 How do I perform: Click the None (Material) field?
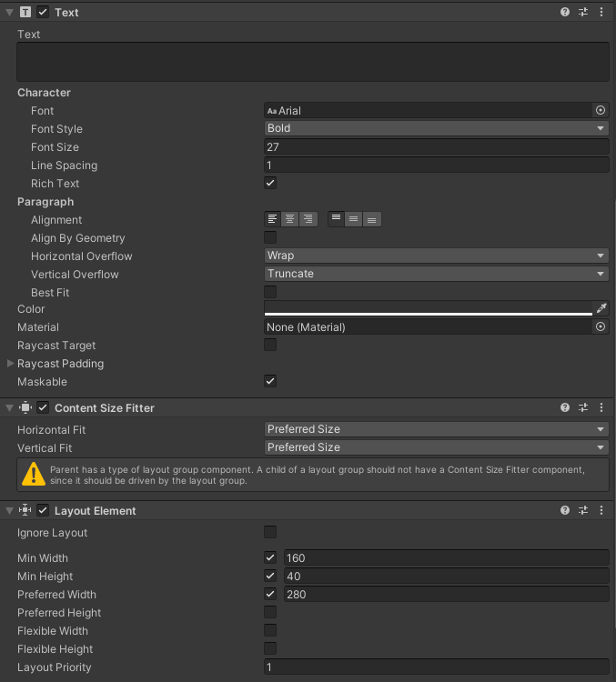(429, 326)
